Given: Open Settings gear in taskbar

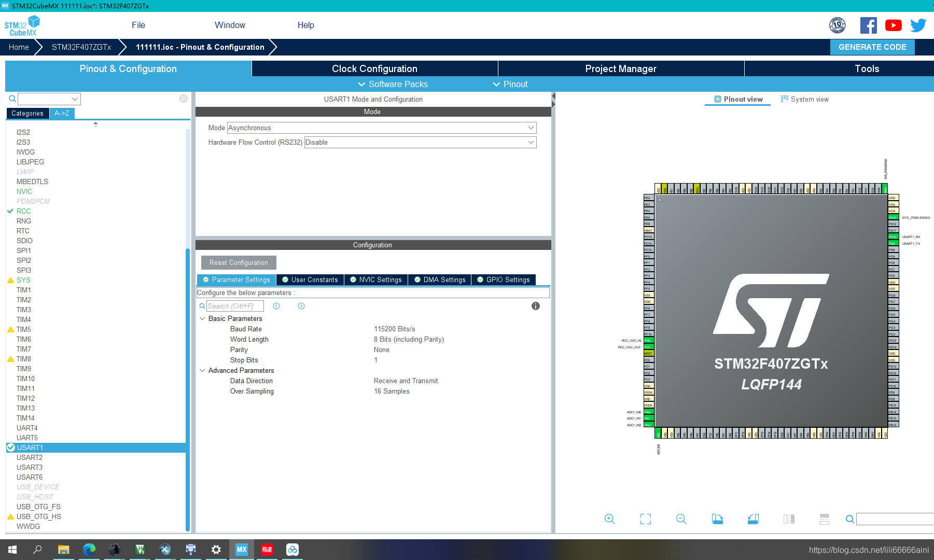Looking at the screenshot, I should [216, 550].
